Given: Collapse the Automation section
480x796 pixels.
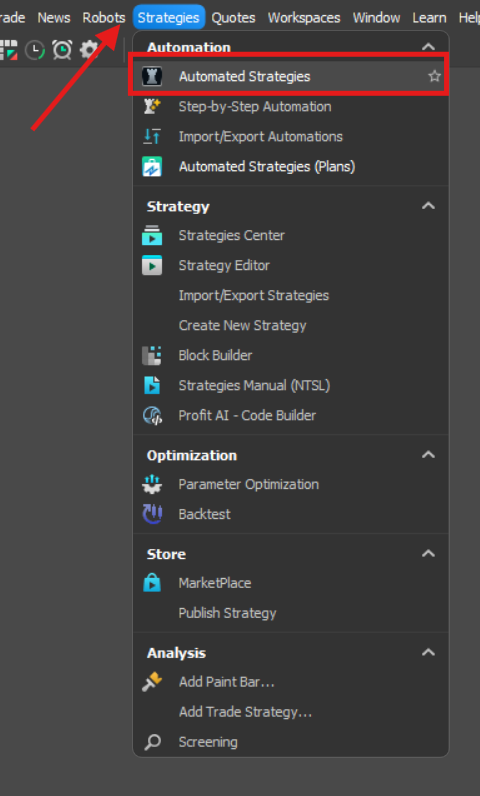Looking at the screenshot, I should [428, 47].
